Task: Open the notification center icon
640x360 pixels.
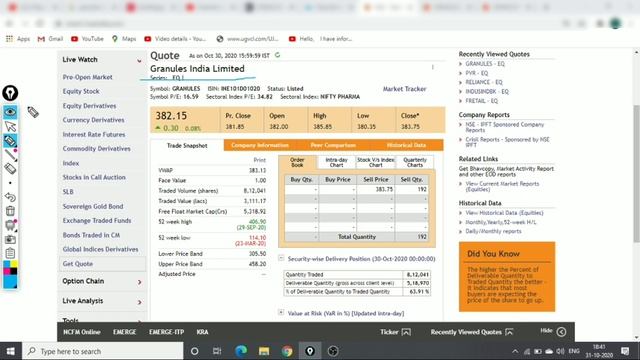Action: pos(625,351)
